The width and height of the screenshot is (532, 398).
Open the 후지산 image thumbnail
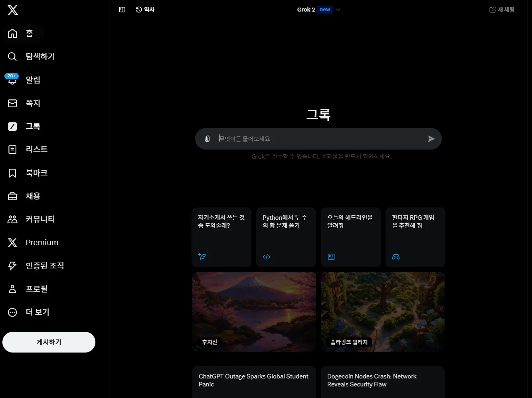click(x=254, y=311)
